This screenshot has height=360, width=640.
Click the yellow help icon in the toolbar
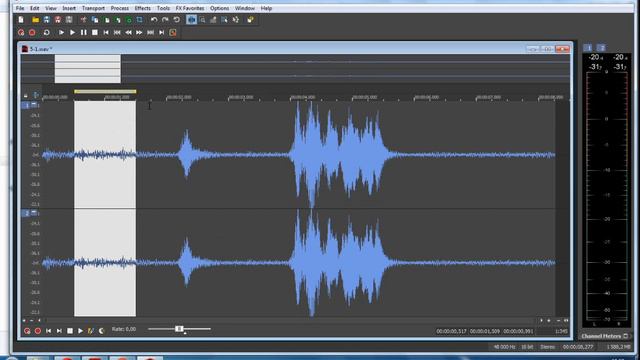(x=250, y=20)
